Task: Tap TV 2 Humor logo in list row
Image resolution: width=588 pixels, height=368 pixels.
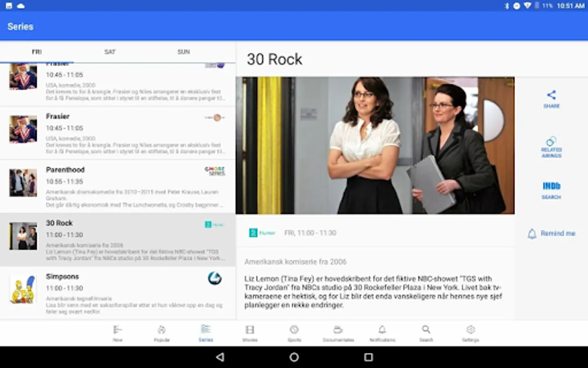Action: pos(215,224)
